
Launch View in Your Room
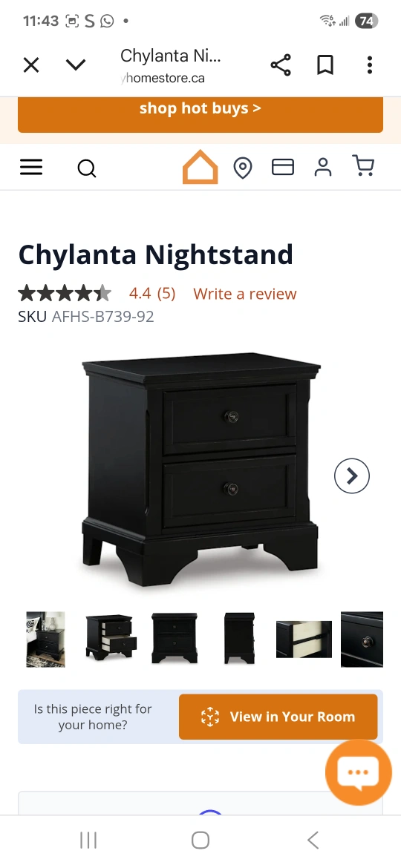278,717
